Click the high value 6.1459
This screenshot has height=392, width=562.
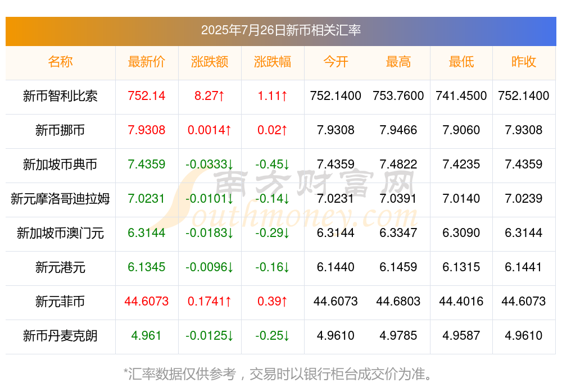(x=398, y=267)
